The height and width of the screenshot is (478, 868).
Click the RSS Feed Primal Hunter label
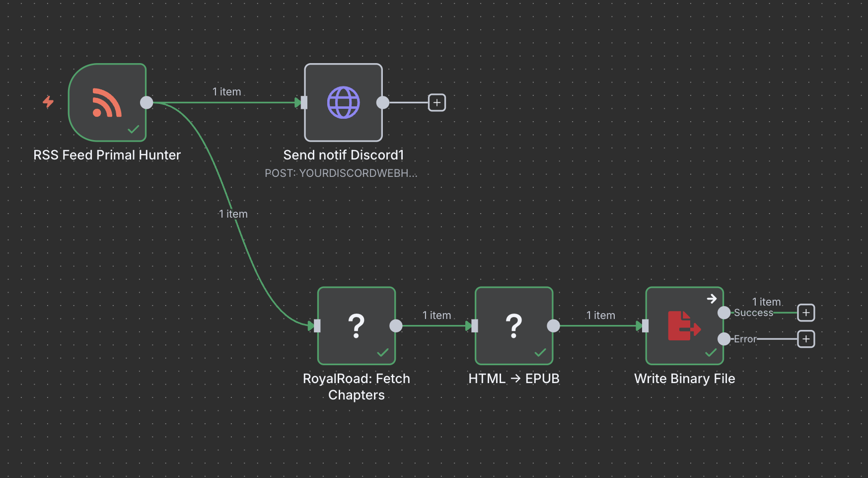coord(107,155)
